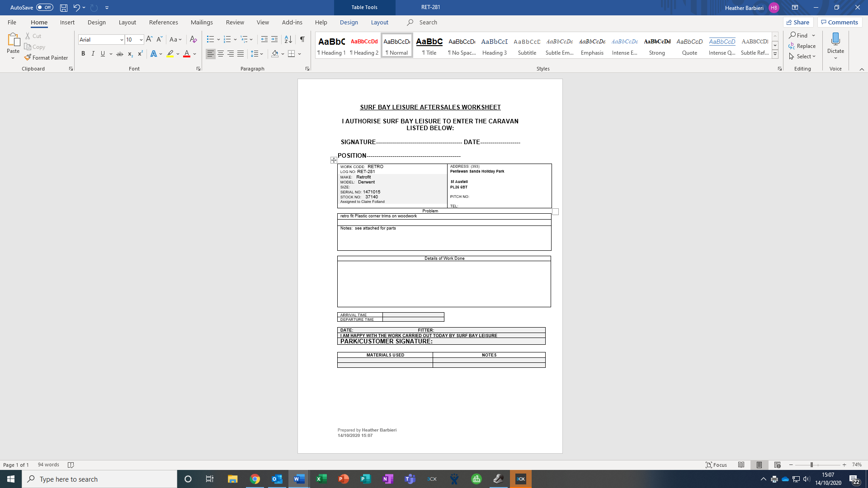This screenshot has height=488, width=868.
Task: Click the Share button
Action: pos(798,22)
